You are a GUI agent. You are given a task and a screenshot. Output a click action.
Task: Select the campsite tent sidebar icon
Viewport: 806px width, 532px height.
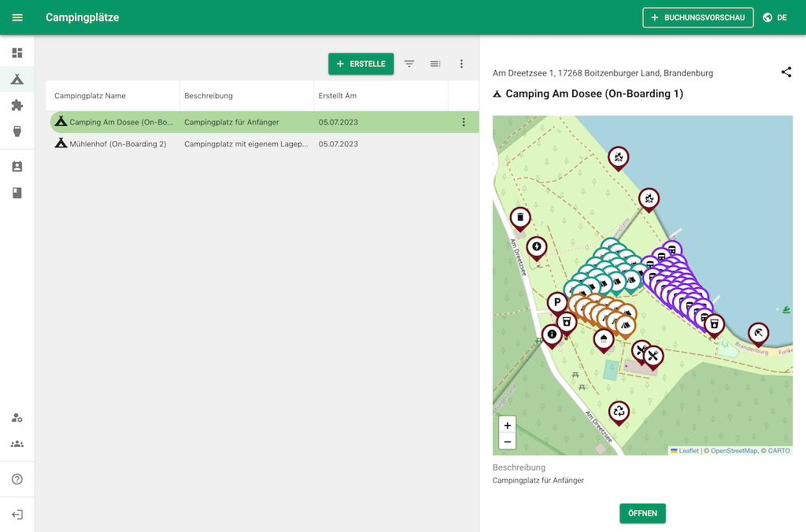click(17, 79)
